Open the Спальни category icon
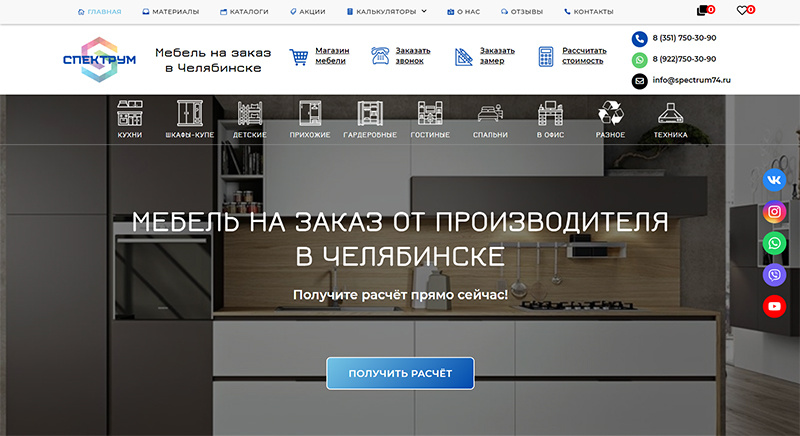Viewport: 800px width, 436px height. [x=490, y=113]
